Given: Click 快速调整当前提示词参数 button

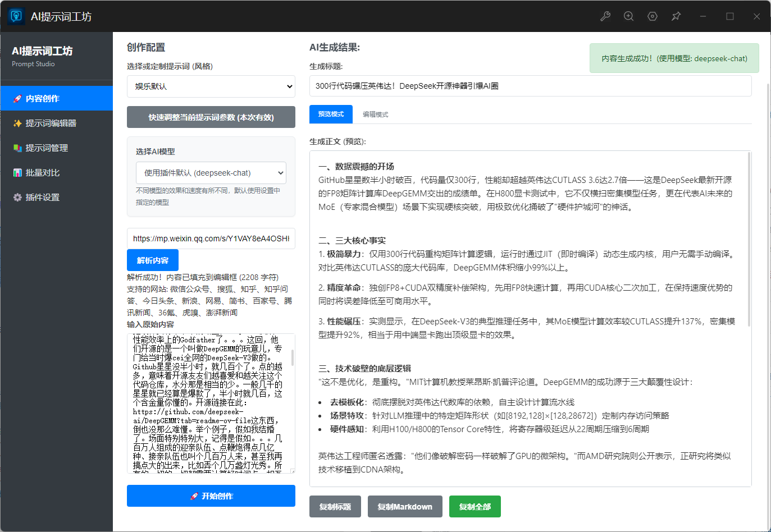Looking at the screenshot, I should (211, 117).
